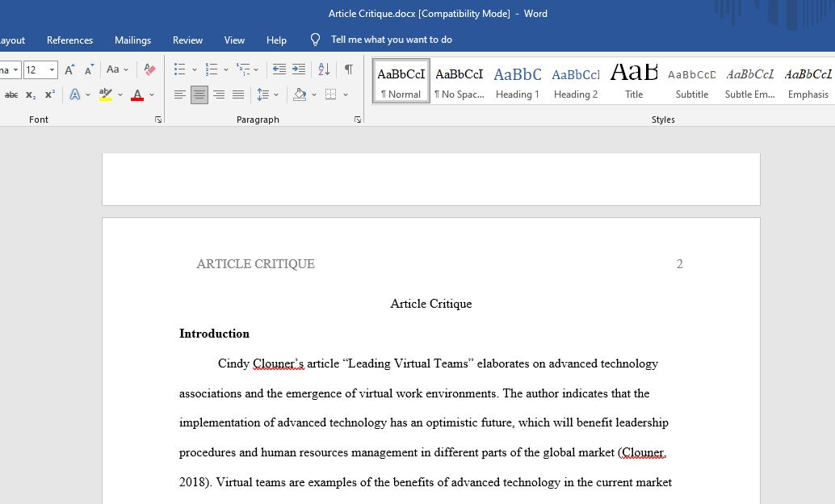This screenshot has height=504, width=835.
Task: Open the References ribbon tab
Action: 69,40
